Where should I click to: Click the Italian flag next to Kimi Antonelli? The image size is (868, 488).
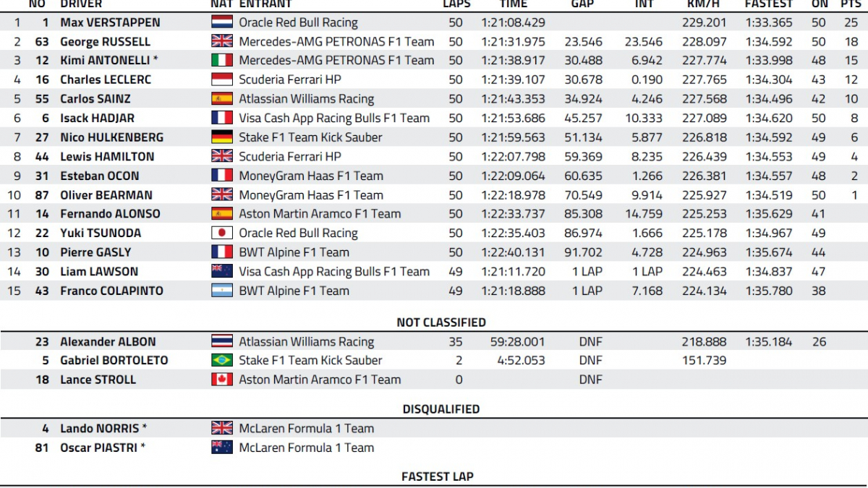221,61
